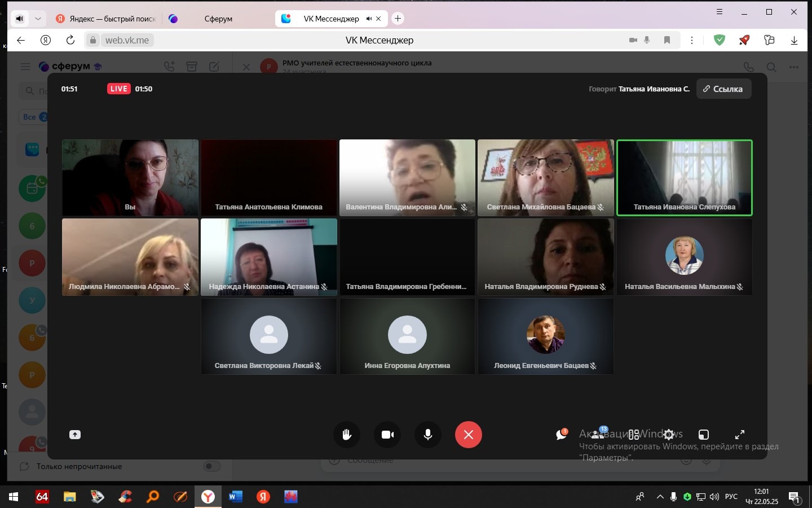End the call with red button

469,435
